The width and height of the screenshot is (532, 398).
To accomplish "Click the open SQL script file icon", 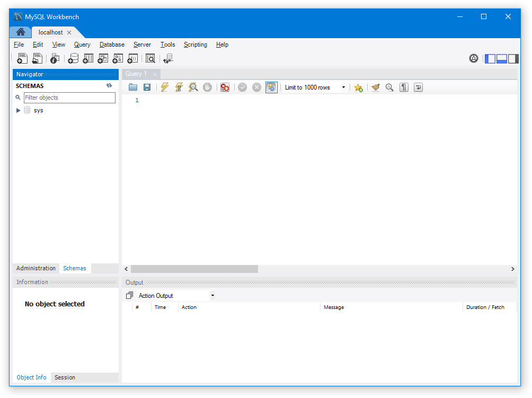I will (x=38, y=59).
